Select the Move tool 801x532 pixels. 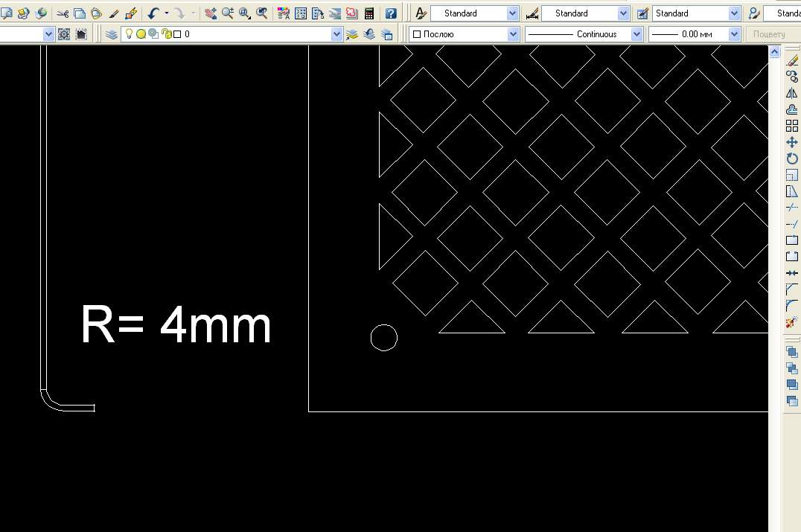[x=791, y=142]
